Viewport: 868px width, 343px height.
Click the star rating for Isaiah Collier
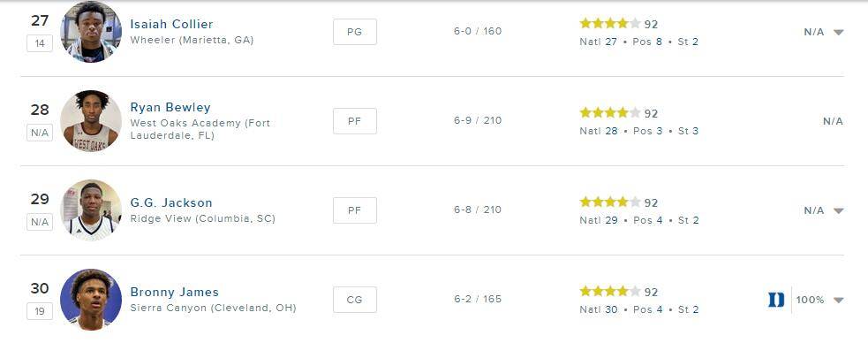(610, 23)
